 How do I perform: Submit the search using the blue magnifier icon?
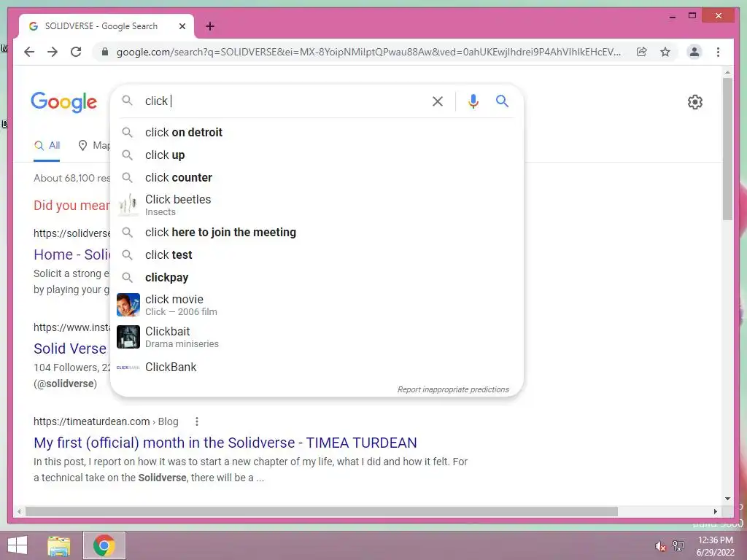[502, 101]
